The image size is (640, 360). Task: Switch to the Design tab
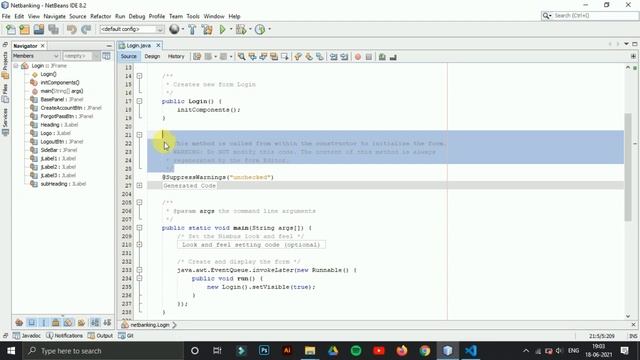click(x=152, y=56)
